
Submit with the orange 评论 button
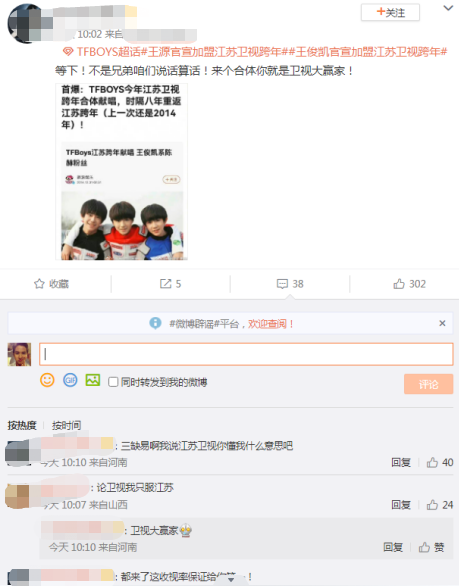428,384
